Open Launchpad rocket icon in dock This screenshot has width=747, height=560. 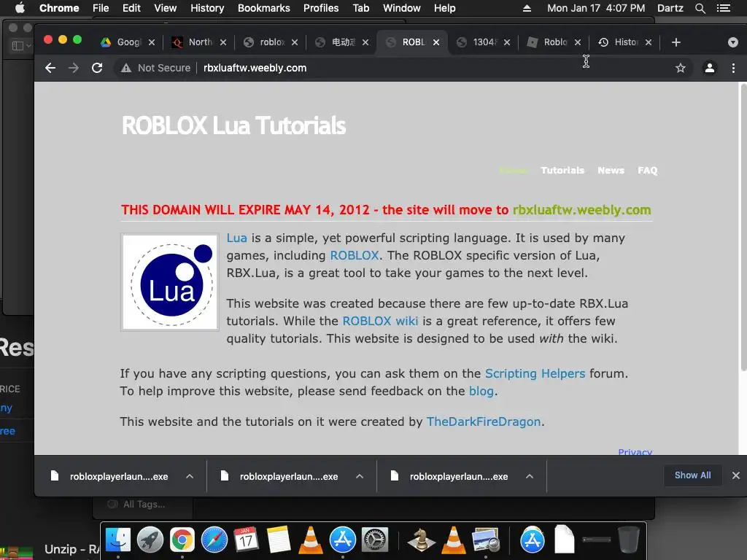pos(150,540)
